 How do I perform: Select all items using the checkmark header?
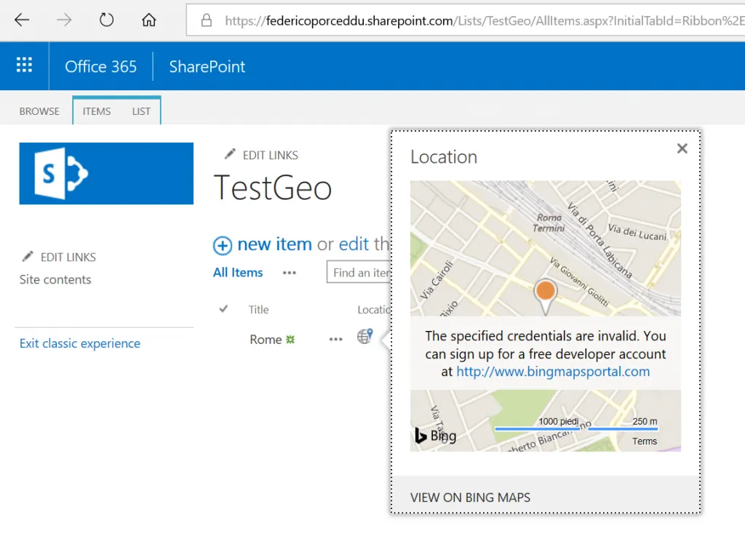tap(223, 309)
